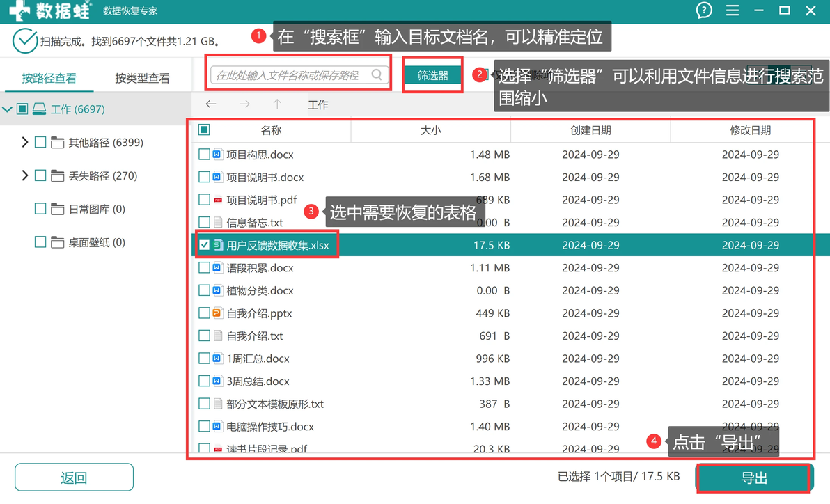Check the 丢失路径 folder checkbox
Viewport: 830px width, 504px height.
(40, 175)
